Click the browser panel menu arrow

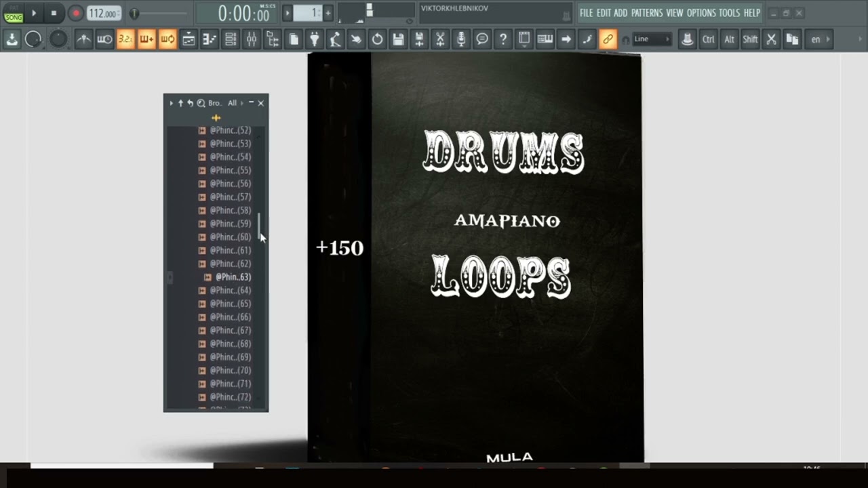point(171,103)
